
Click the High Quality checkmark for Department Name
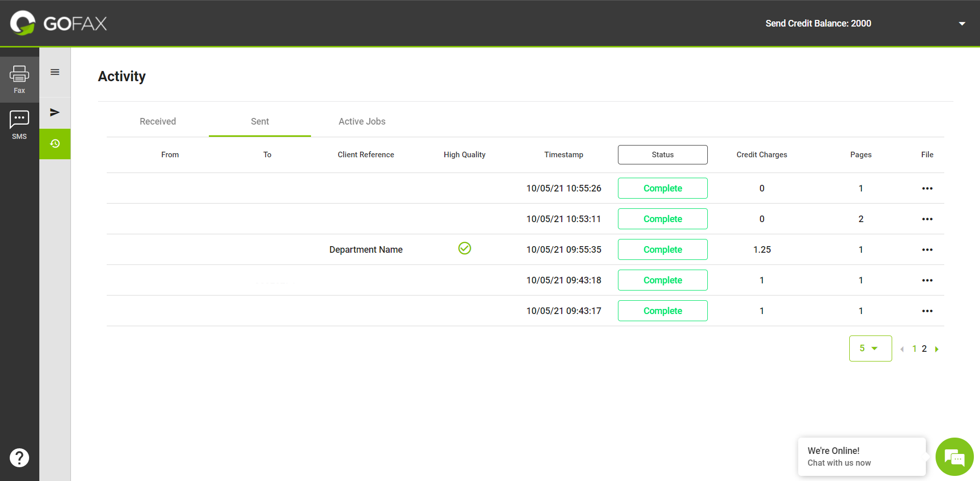point(465,248)
